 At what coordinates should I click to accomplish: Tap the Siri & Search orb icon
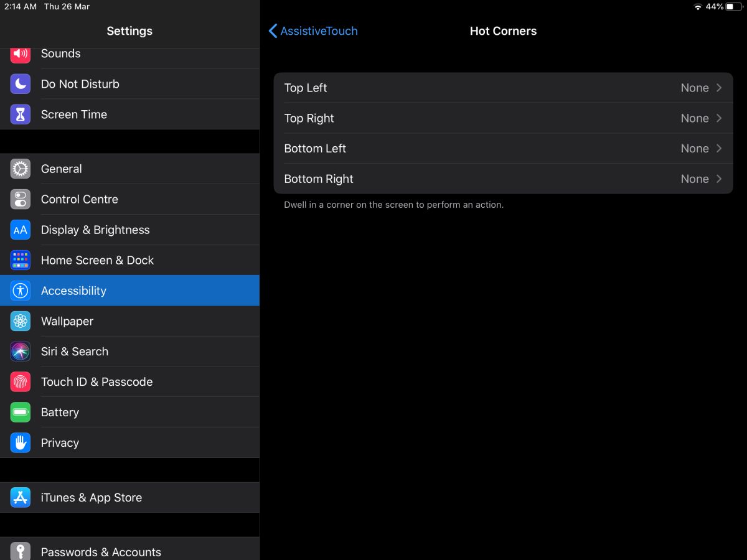pos(21,352)
